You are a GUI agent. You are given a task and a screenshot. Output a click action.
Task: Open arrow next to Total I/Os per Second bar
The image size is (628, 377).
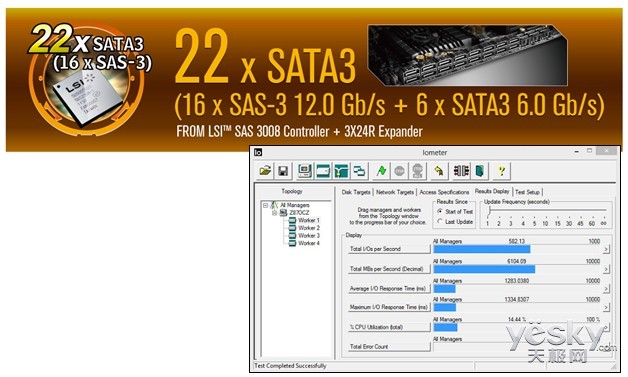tap(606, 249)
